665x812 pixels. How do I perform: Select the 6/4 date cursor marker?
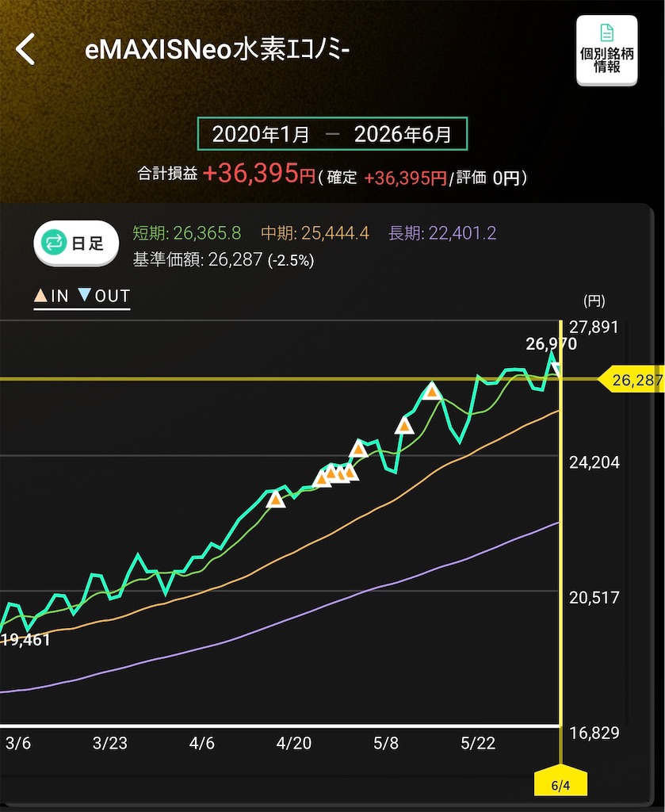560,782
